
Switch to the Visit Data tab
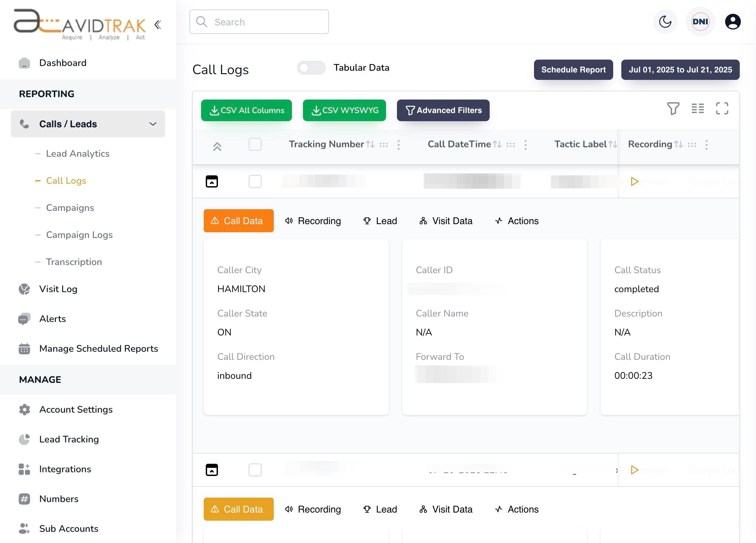[446, 221]
